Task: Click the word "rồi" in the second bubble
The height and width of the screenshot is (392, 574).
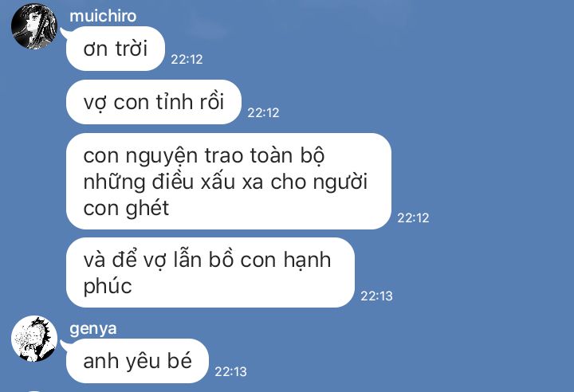Action: [x=211, y=102]
